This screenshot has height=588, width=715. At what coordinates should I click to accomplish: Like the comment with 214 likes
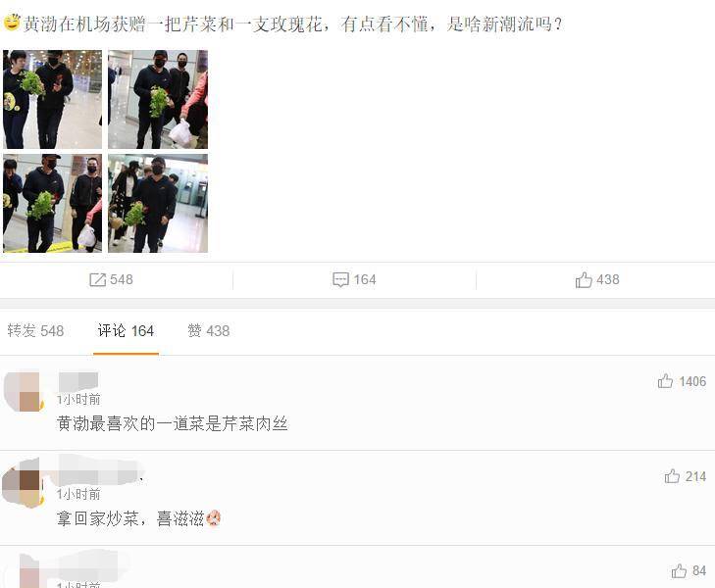[x=672, y=476]
